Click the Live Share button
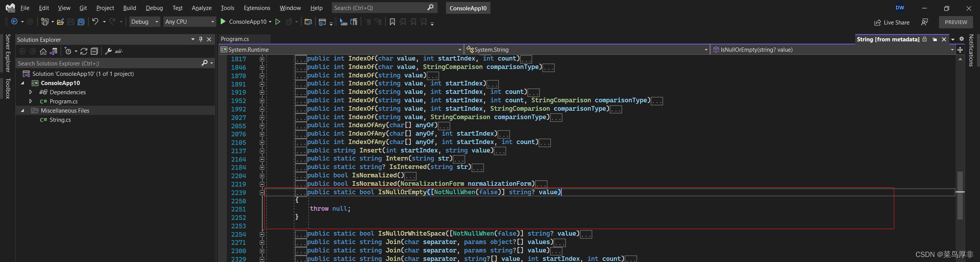980x262 pixels. point(892,23)
